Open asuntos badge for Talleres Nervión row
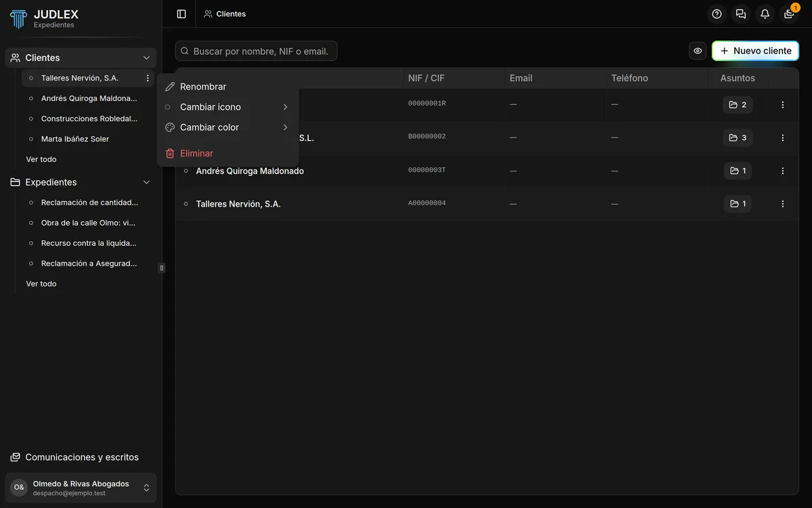The height and width of the screenshot is (508, 812). (738, 204)
